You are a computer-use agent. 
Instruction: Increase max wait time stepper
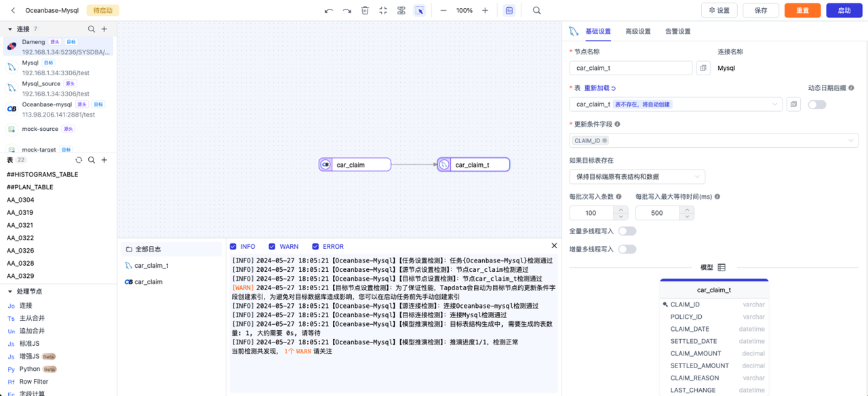tap(687, 210)
